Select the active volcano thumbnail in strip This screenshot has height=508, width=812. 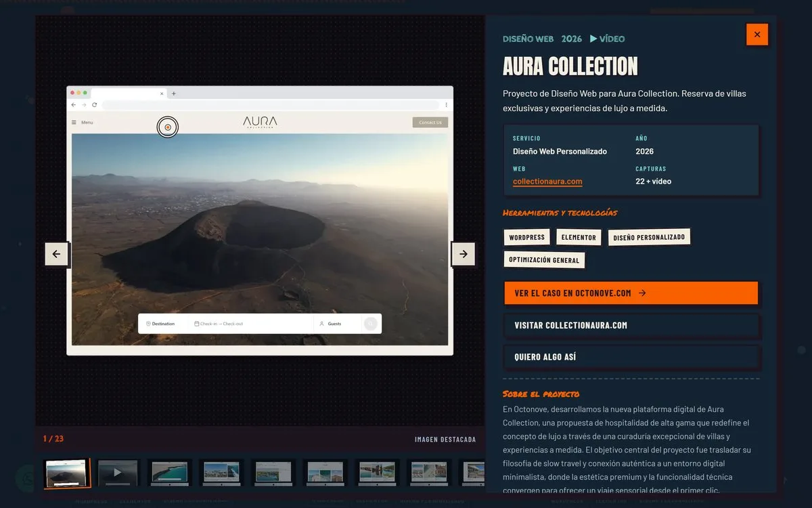66,473
